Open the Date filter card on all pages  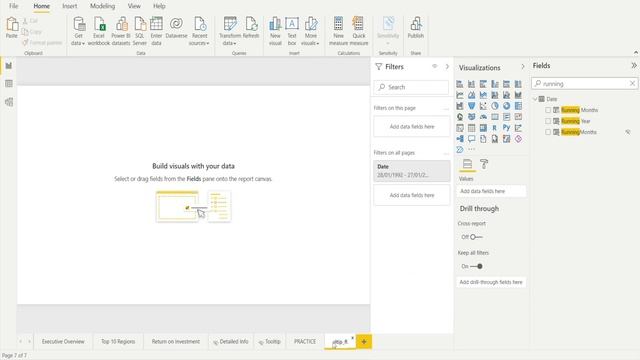click(412, 171)
